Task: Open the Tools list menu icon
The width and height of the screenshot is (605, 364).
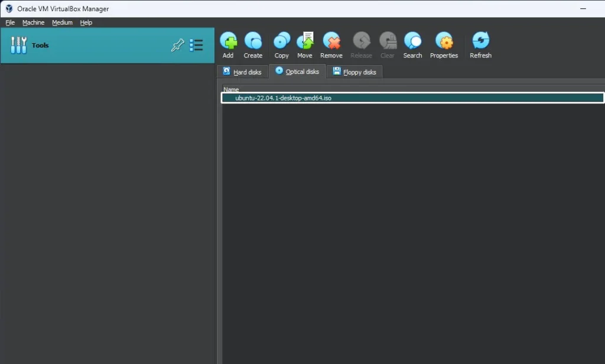Action: click(x=196, y=45)
